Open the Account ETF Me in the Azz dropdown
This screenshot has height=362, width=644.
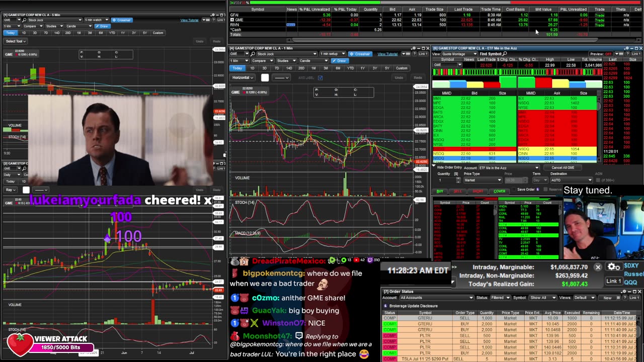tap(509, 168)
